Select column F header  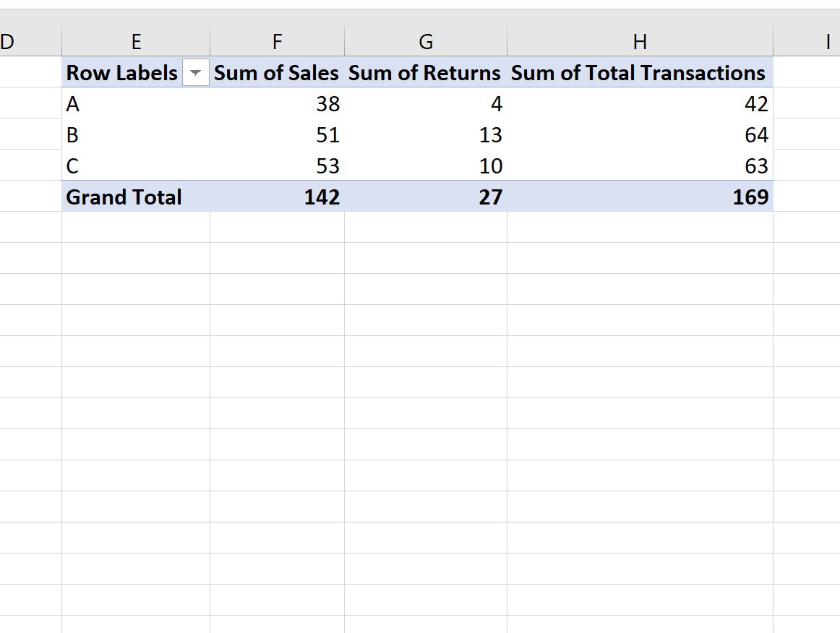coord(277,41)
